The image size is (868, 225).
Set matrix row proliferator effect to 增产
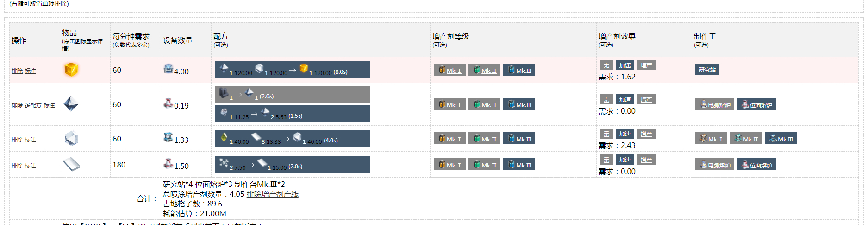coord(646,65)
